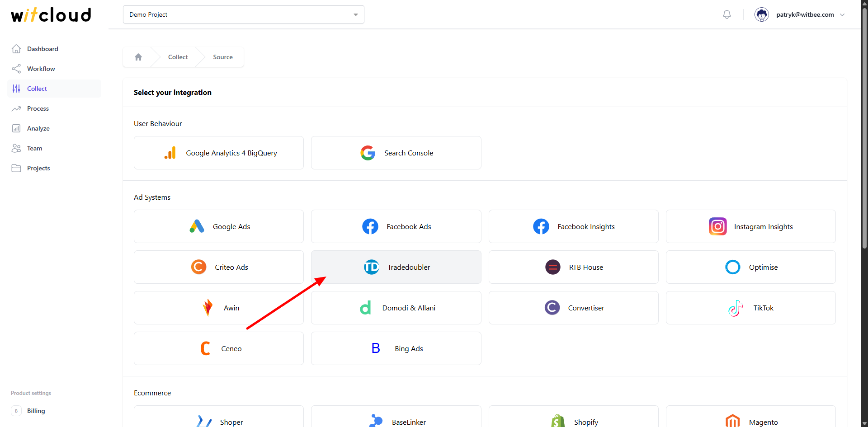Viewport: 868px width, 427px height.
Task: Click the Tradedoubler TD logo
Action: coord(372,267)
